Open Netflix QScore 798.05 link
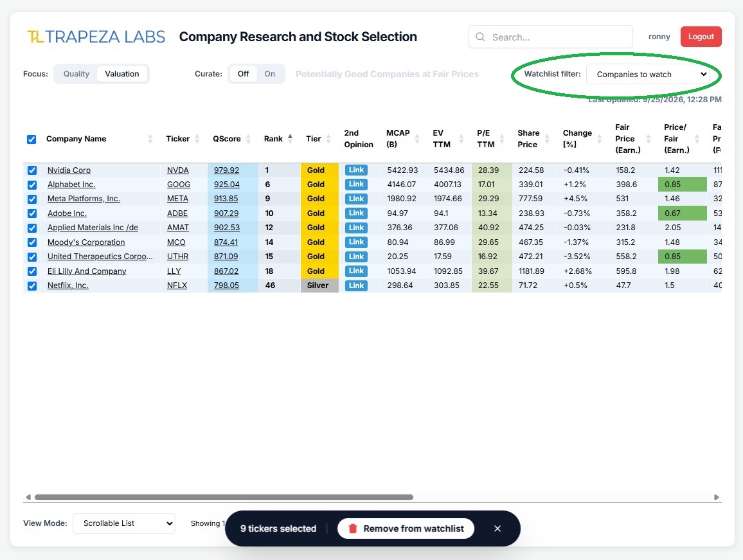The height and width of the screenshot is (560, 743). (226, 285)
